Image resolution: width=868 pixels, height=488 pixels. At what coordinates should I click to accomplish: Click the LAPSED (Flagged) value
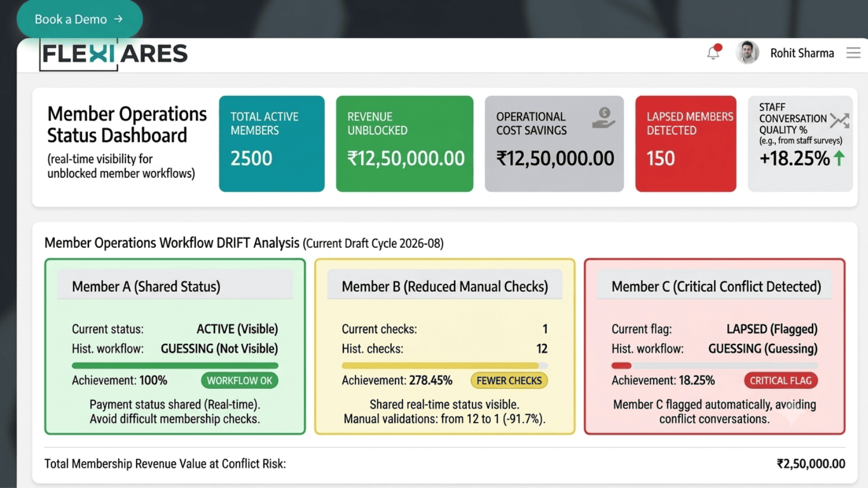pyautogui.click(x=772, y=329)
